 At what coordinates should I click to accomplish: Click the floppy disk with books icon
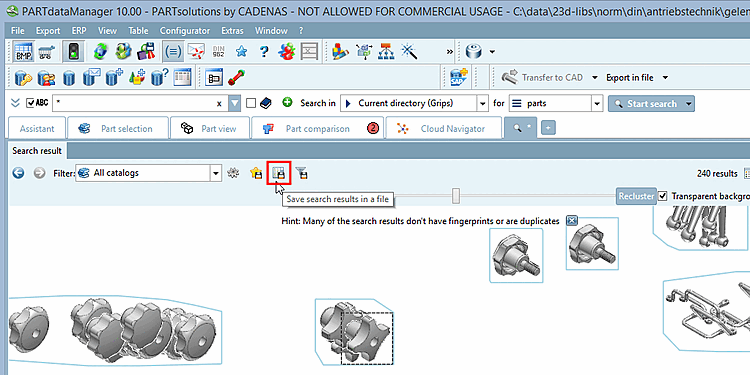coord(146,51)
